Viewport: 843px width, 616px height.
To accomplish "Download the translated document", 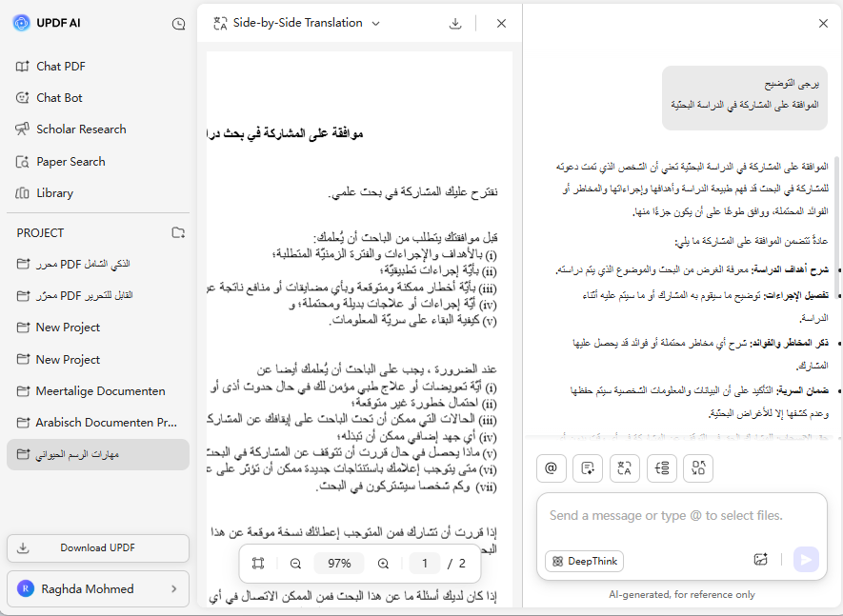I will [x=454, y=24].
